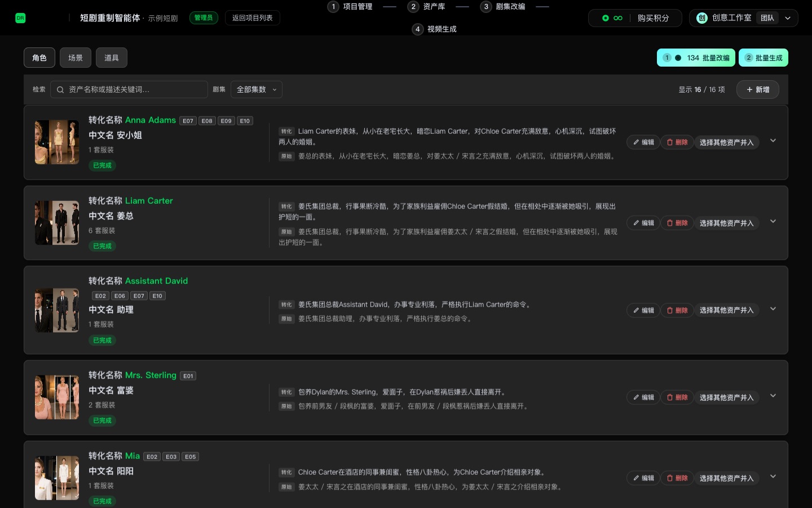Delete the Assistant David character
The width and height of the screenshot is (812, 508).
tap(677, 310)
